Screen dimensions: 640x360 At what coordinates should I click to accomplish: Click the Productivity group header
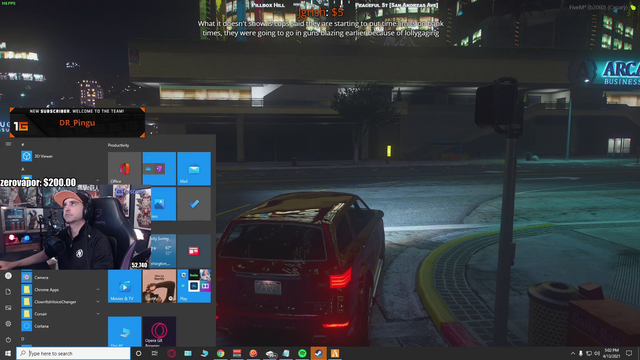(x=118, y=145)
